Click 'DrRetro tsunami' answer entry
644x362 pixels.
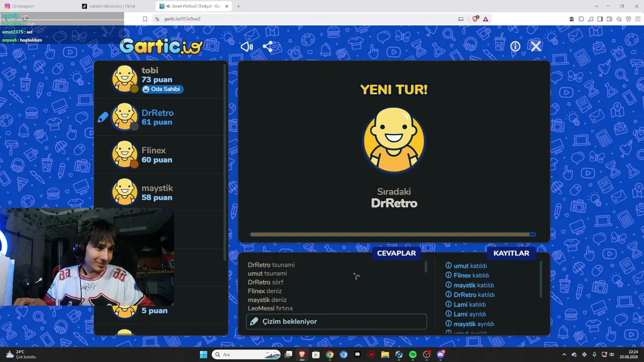[271, 265]
